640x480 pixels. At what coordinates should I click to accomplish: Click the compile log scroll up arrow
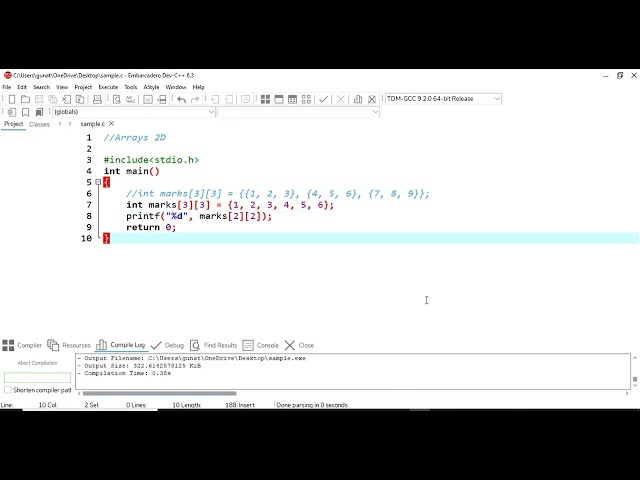(635, 358)
